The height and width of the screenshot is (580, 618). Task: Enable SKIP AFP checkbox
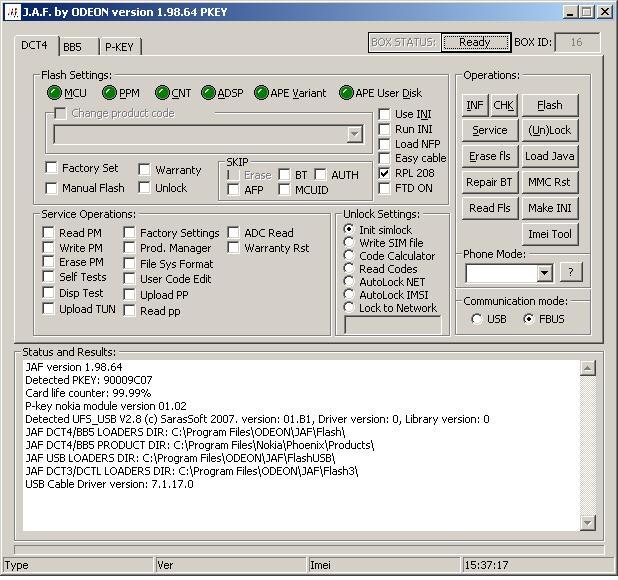pos(233,190)
